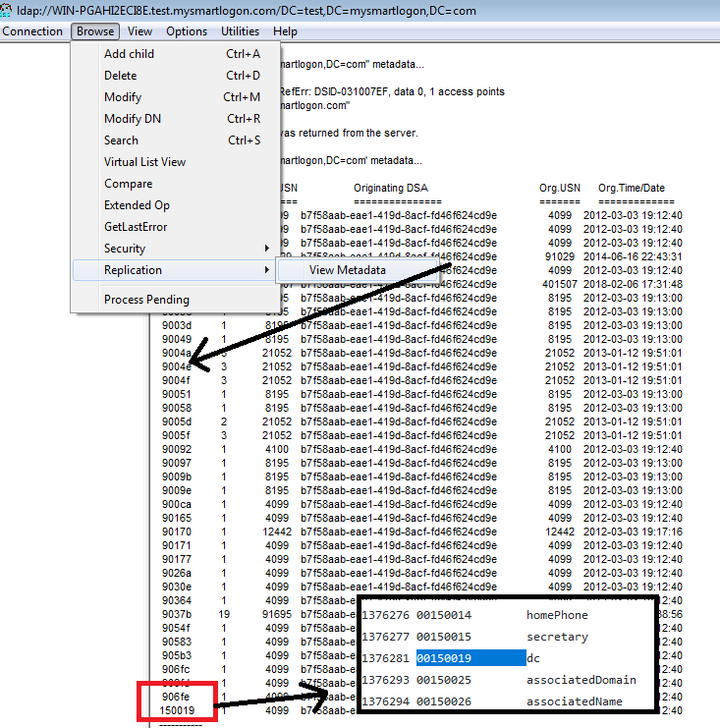Select Process Pending entry
Viewport: 720px width, 728px height.
(x=177, y=300)
